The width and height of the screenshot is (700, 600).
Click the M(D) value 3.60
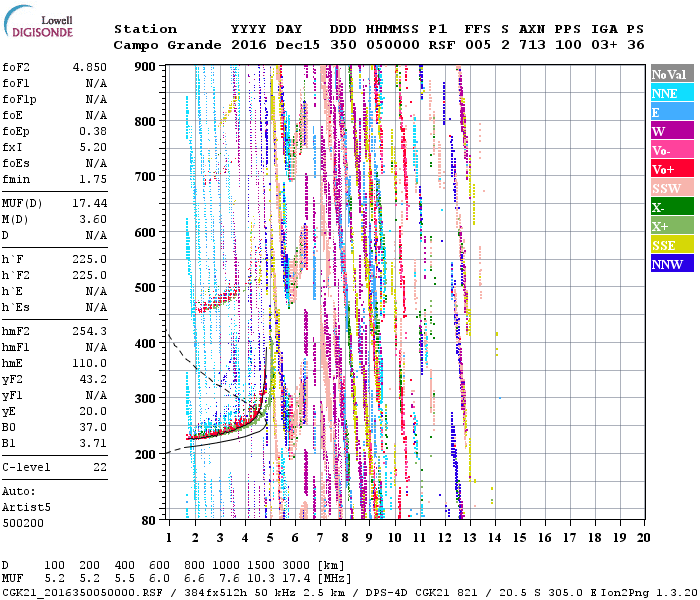tap(93, 219)
